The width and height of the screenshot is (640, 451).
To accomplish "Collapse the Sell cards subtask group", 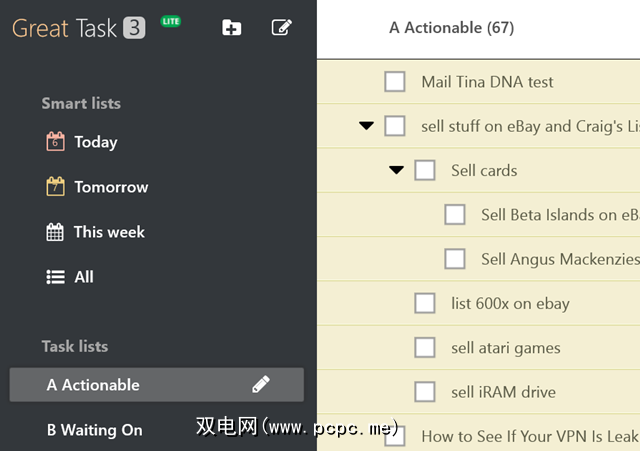I will pyautogui.click(x=396, y=170).
